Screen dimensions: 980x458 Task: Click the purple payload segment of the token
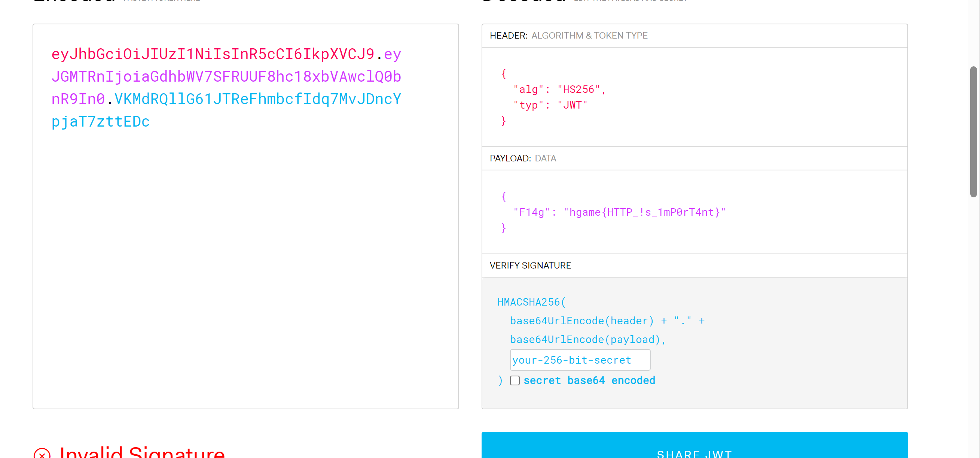coord(227,76)
